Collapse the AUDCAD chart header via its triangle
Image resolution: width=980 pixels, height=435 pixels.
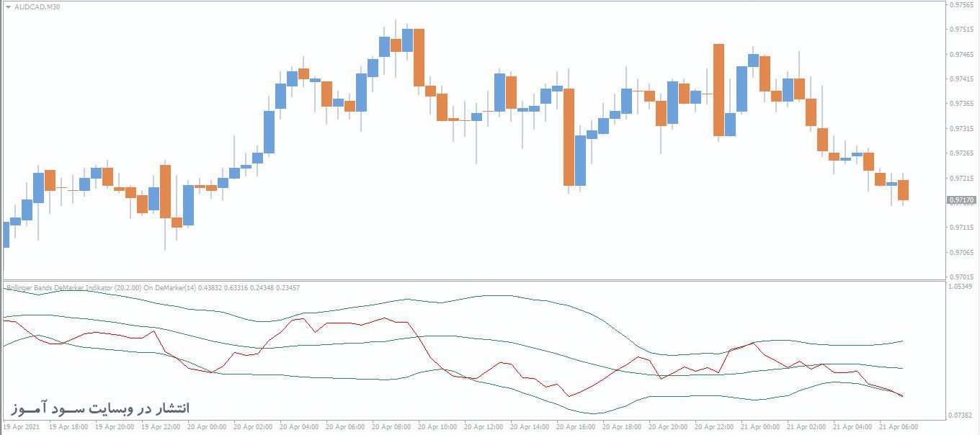(9, 8)
